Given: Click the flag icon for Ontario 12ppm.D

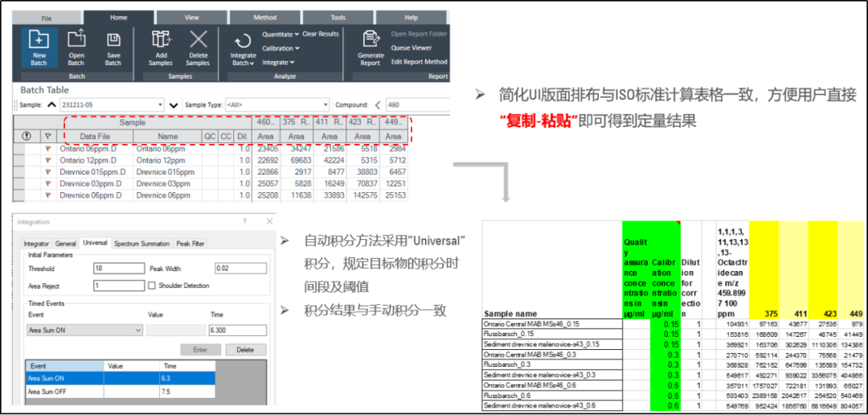Looking at the screenshot, I should point(48,160).
